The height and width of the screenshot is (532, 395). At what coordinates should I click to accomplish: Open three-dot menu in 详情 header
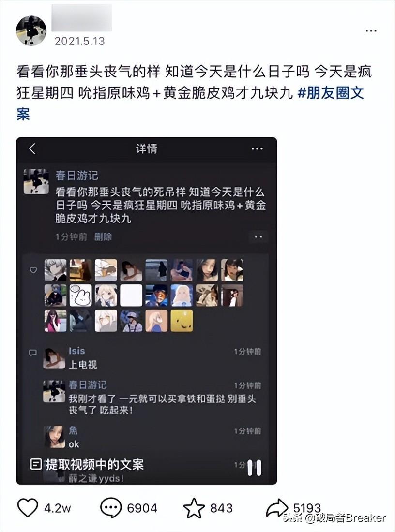[257, 148]
